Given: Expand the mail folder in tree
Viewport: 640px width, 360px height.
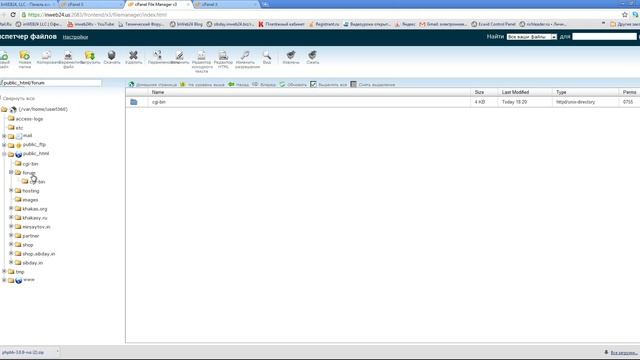Looking at the screenshot, I should tap(4, 136).
